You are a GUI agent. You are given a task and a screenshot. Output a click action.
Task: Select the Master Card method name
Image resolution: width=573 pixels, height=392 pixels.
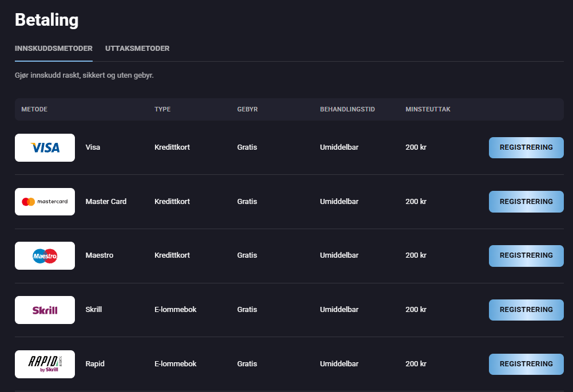(x=106, y=202)
